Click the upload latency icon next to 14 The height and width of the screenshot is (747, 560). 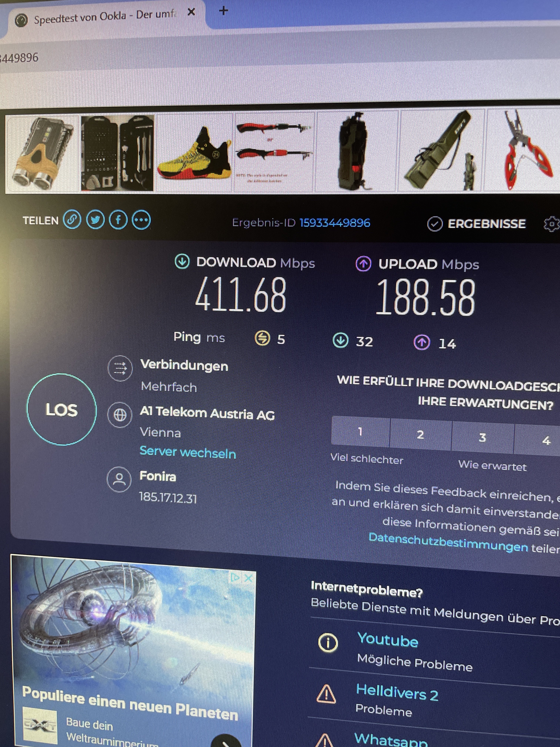[422, 342]
